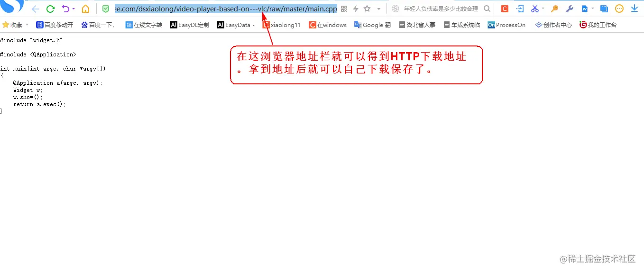This screenshot has height=272, width=644.
Task: Click the code line #include "widget.h"
Action: (31, 40)
